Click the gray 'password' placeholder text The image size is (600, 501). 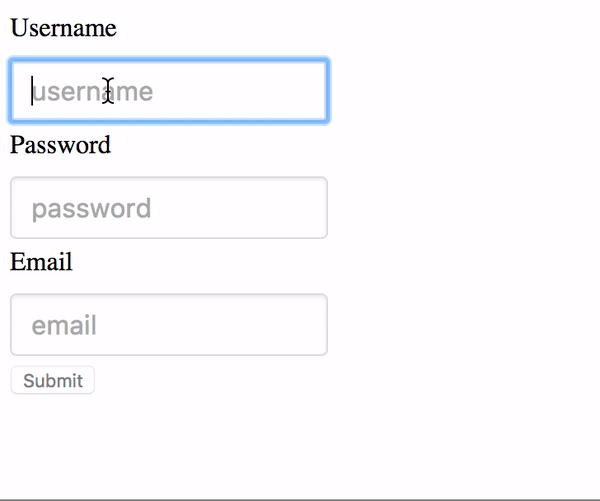(x=91, y=209)
